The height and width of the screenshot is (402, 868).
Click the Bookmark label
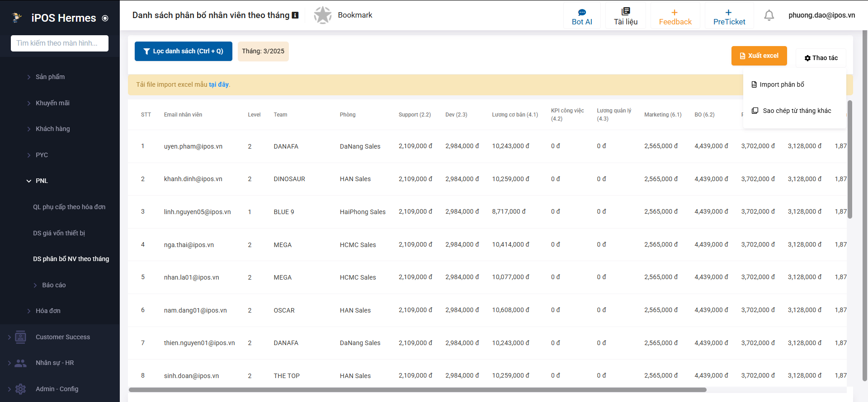tap(355, 15)
